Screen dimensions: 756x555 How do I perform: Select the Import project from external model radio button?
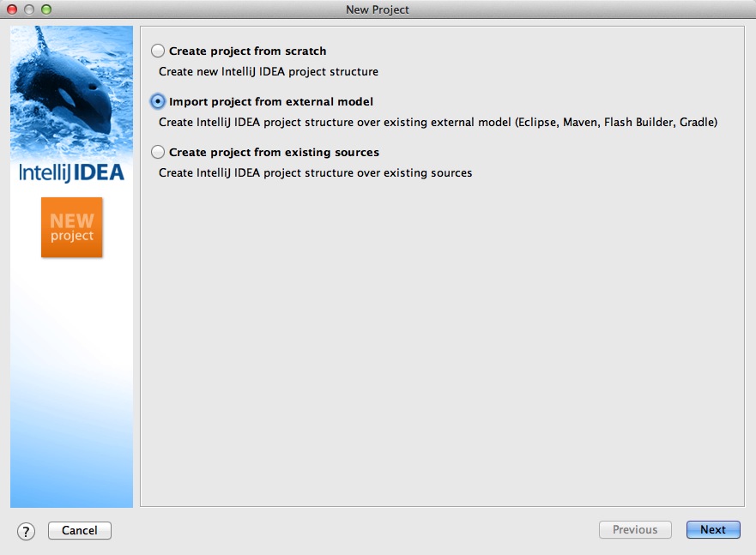(158, 101)
